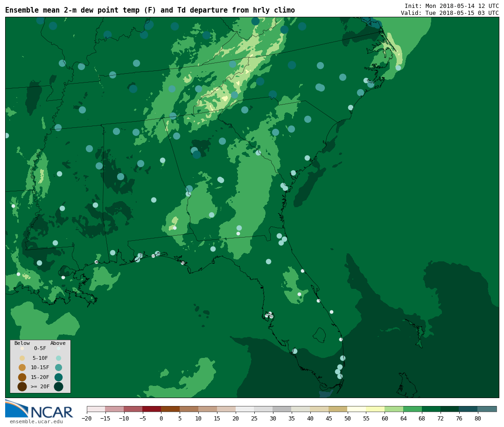Select the 15-20F brown below-climo circle

point(22,377)
